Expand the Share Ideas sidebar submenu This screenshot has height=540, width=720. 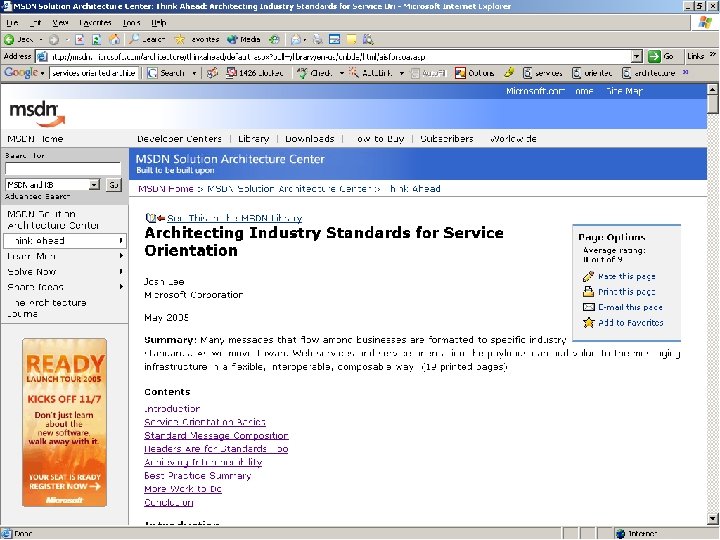coord(121,287)
